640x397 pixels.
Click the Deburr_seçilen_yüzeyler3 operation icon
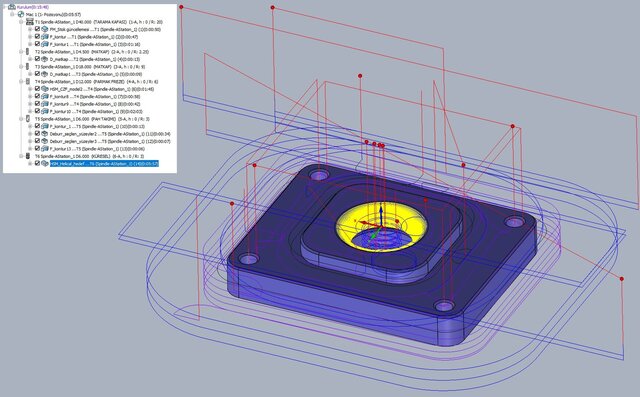44,141
